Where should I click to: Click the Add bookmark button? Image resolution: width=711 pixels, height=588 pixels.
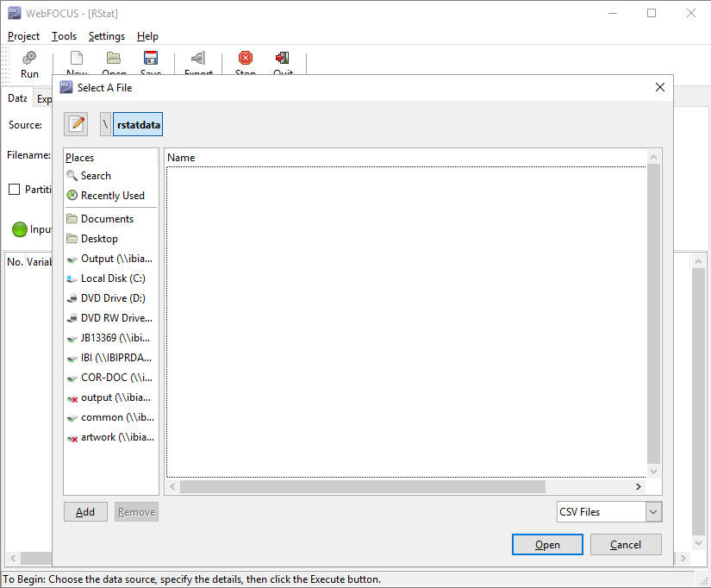coord(85,512)
